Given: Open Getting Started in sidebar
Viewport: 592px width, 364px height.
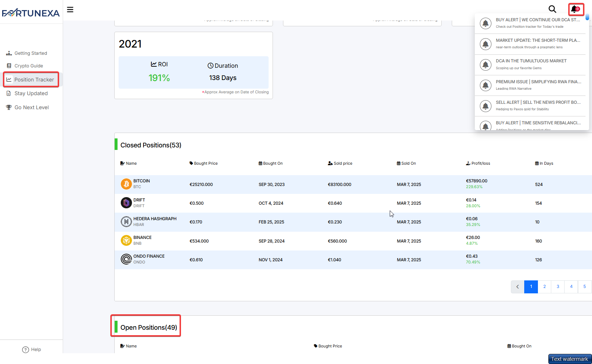Looking at the screenshot, I should pyautogui.click(x=27, y=53).
